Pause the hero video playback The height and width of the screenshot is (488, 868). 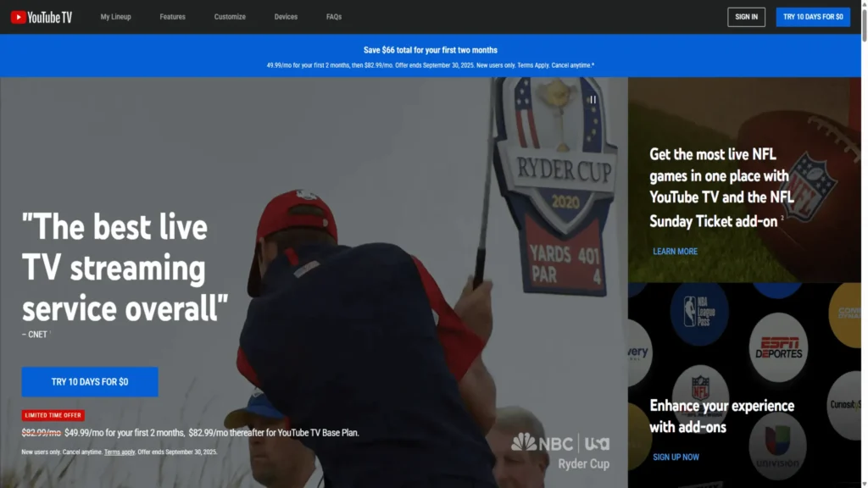point(593,100)
